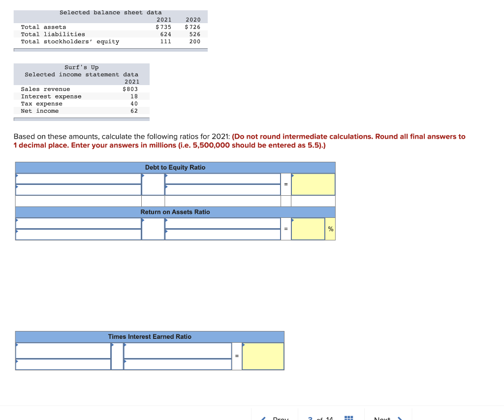Image resolution: width=504 pixels, height=420 pixels.
Task: Select upper-right value field under Debt to Equity Ratio
Action: 222,179
